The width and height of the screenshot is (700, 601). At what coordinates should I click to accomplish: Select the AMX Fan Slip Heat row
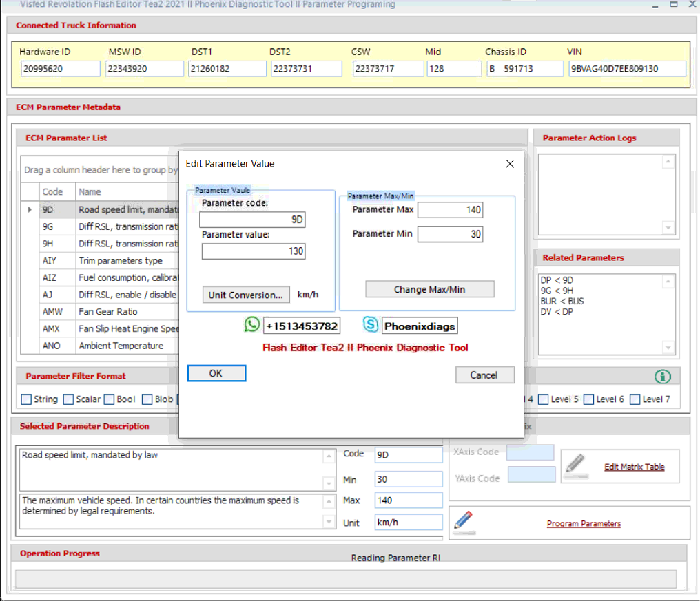tap(100, 328)
